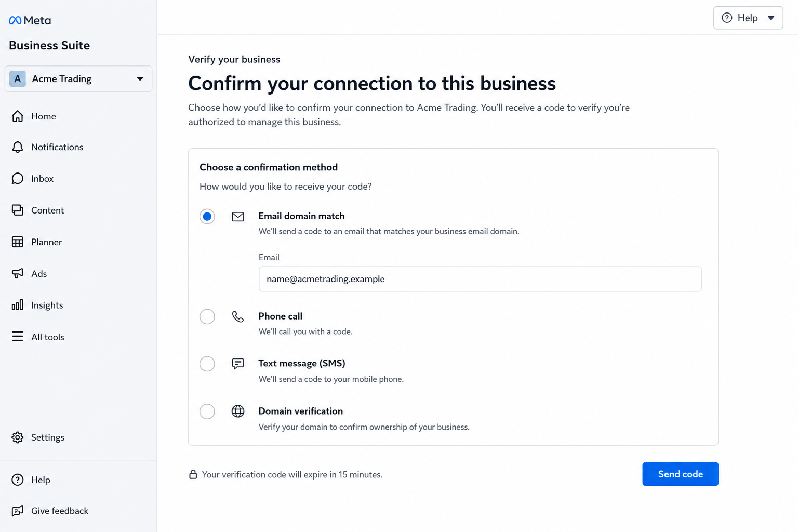The width and height of the screenshot is (798, 532).
Task: Open All tools label in sidebar
Action: coord(48,337)
